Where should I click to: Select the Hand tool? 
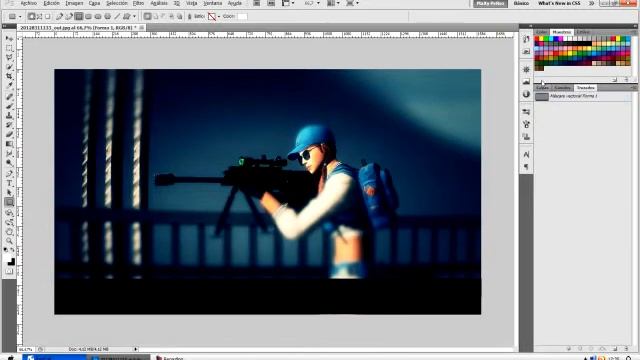coord(9,232)
